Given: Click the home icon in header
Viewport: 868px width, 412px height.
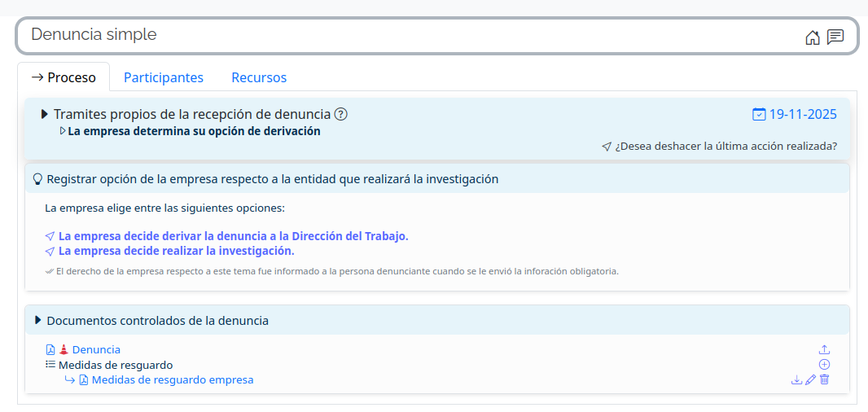Looking at the screenshot, I should (812, 37).
